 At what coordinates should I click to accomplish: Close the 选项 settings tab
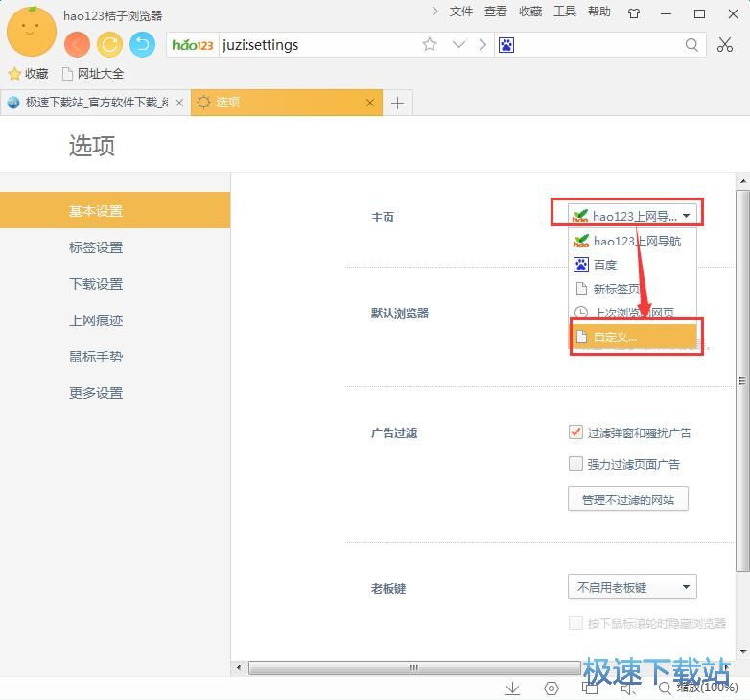(x=370, y=103)
